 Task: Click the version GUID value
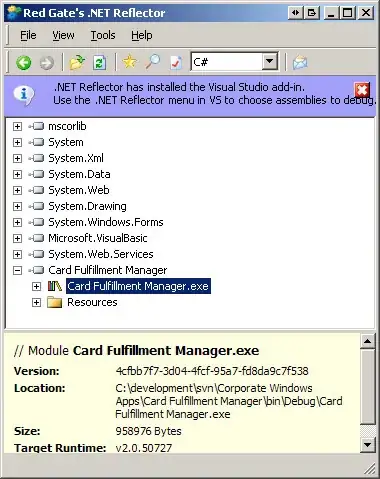click(212, 371)
